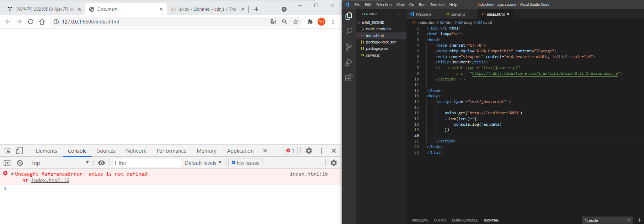Open Chrome tab search dropdown circle

284,9
